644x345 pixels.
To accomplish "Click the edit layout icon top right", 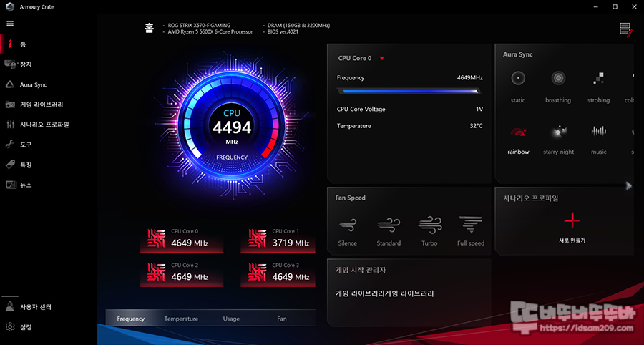I will [x=625, y=30].
